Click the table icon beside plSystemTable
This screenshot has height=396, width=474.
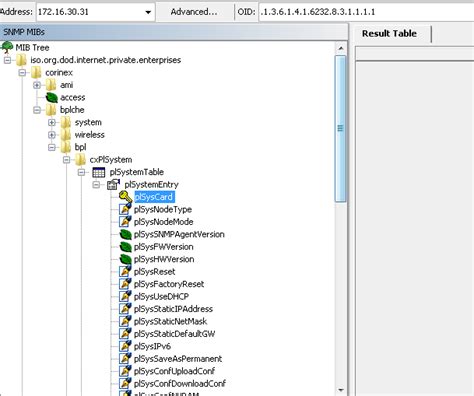click(x=99, y=172)
